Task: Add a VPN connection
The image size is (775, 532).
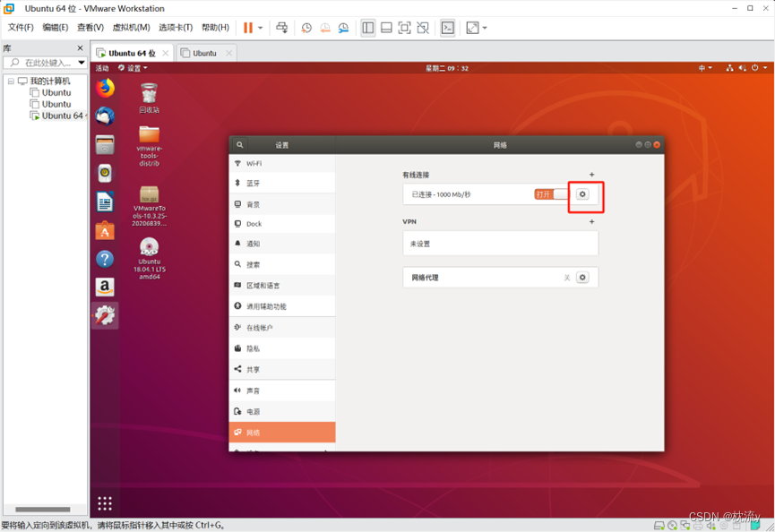Action: [591, 222]
